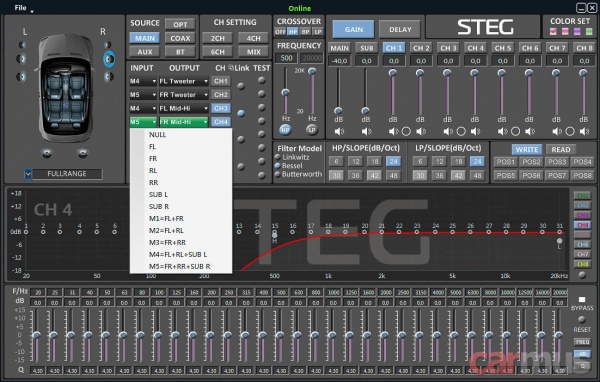Viewport: 600px width, 382px height.
Task: Select the Butterworth filter model
Action: point(278,174)
